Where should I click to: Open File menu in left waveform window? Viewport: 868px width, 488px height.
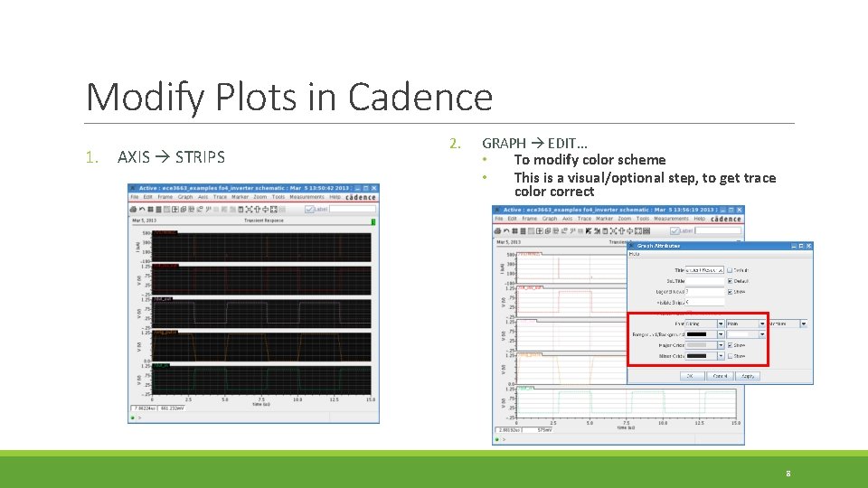coord(135,197)
